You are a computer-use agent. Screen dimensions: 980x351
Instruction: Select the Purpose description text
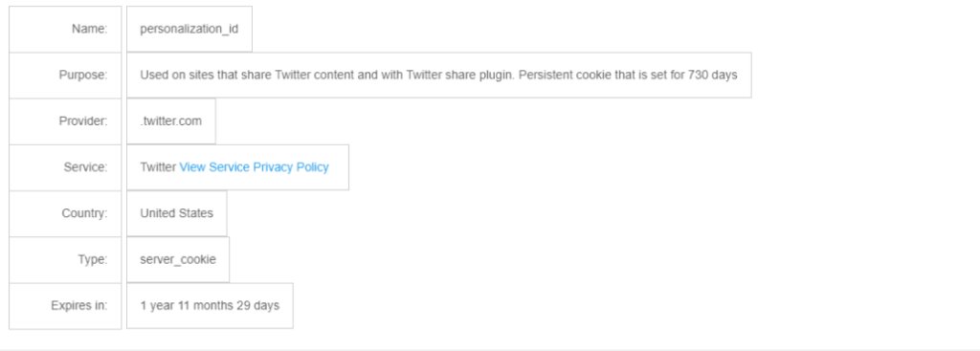pyautogui.click(x=438, y=75)
